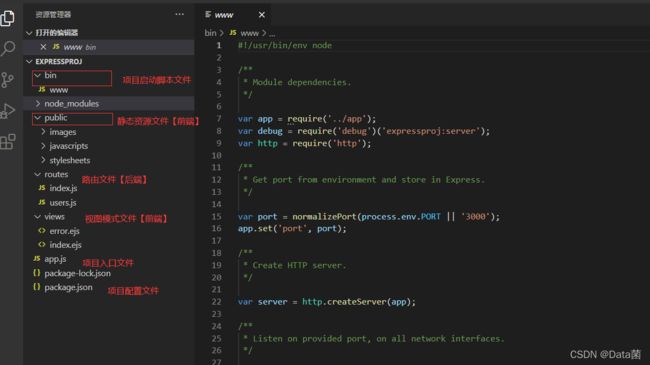Click the www breadcrumb segment
Viewport: 650px width, 365px height.
pyautogui.click(x=250, y=33)
